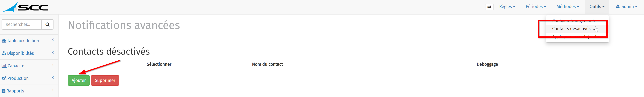Click the SCC logo
644x97 pixels.
pyautogui.click(x=25, y=7)
